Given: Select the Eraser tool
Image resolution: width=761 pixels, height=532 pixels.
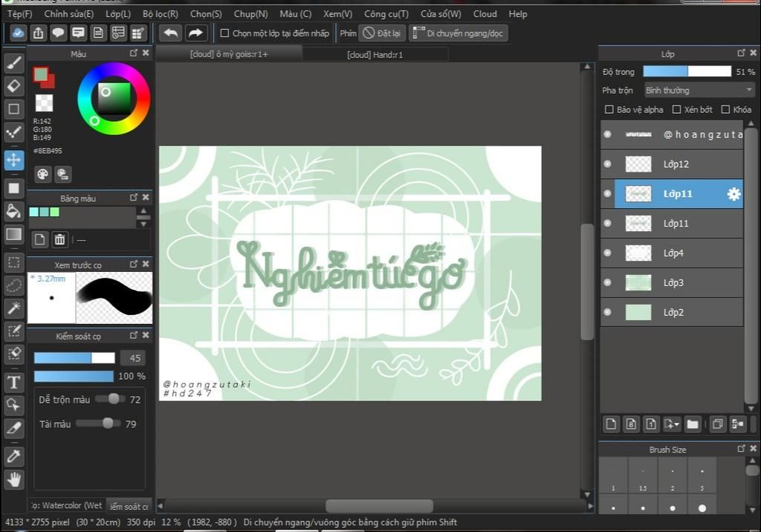Looking at the screenshot, I should pos(14,86).
